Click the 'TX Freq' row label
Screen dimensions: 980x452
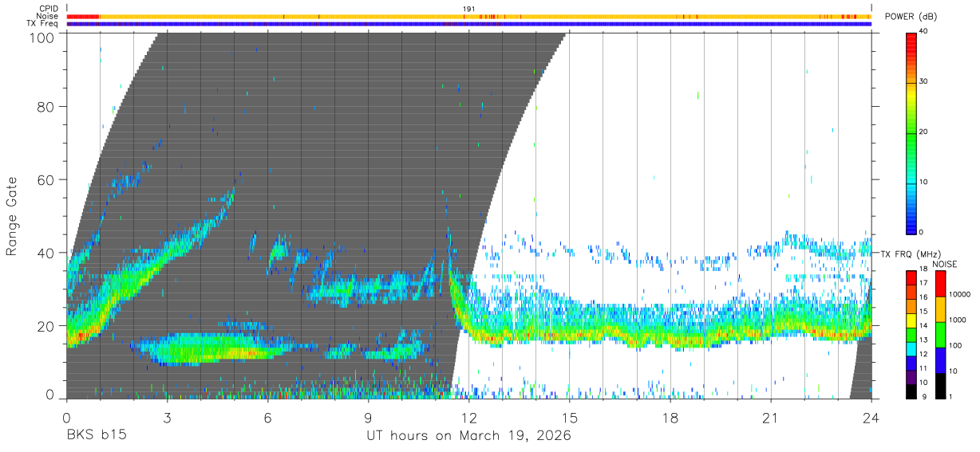click(x=44, y=23)
